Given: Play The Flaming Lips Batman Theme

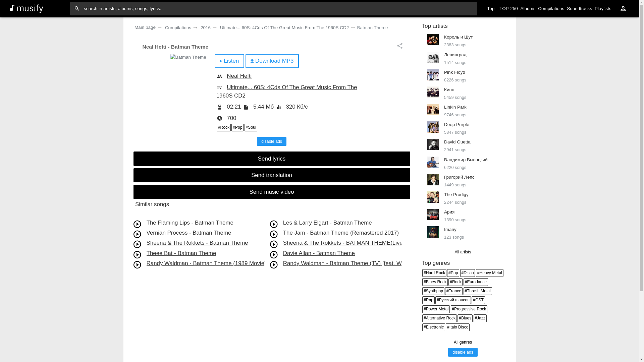Looking at the screenshot, I should 137,224.
